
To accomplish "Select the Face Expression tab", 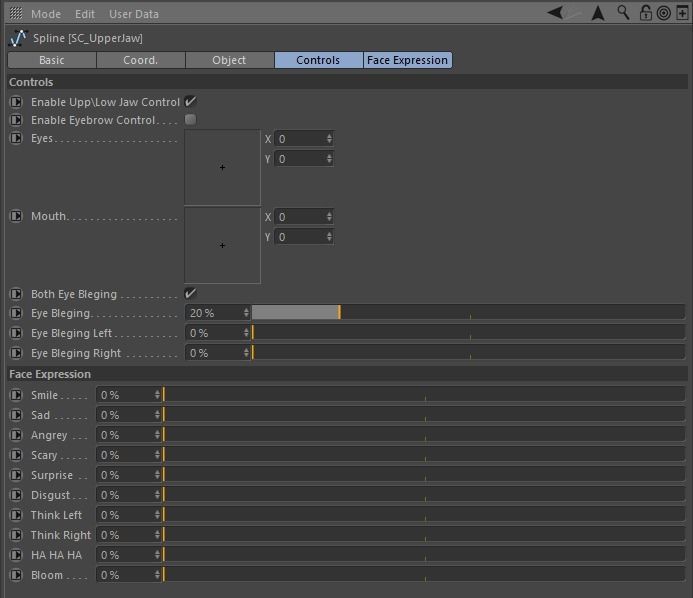I will 407,60.
